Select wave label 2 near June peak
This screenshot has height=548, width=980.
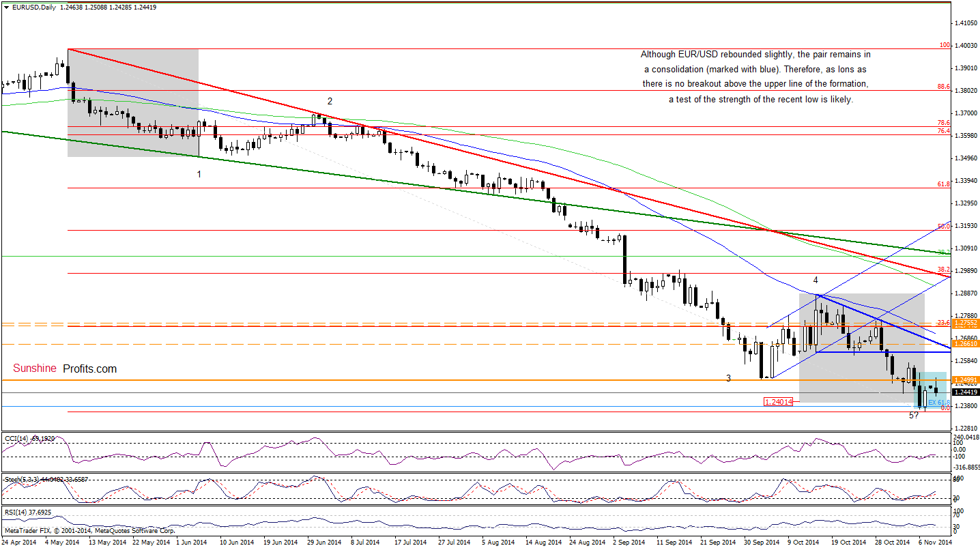click(330, 101)
